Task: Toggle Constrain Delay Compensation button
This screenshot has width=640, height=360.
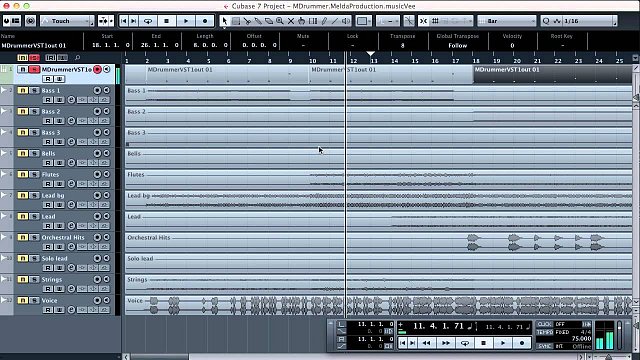Action: pos(31,21)
